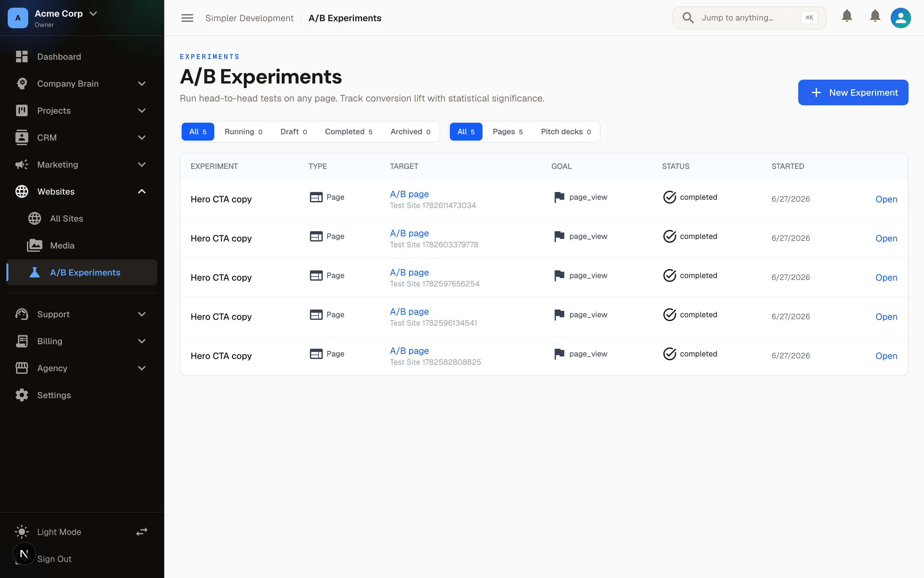Screen dimensions: 924x578
Task: Select the All status filter tab
Action: 198,132
